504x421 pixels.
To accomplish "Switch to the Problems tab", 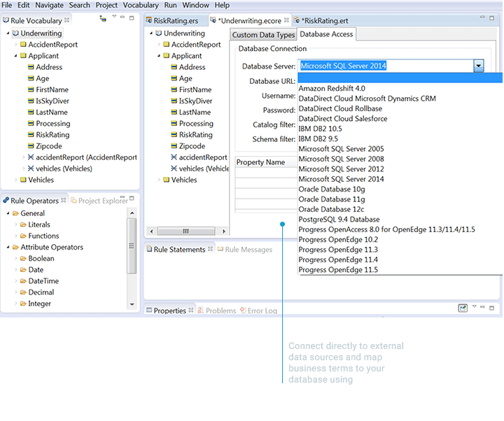I will [217, 311].
